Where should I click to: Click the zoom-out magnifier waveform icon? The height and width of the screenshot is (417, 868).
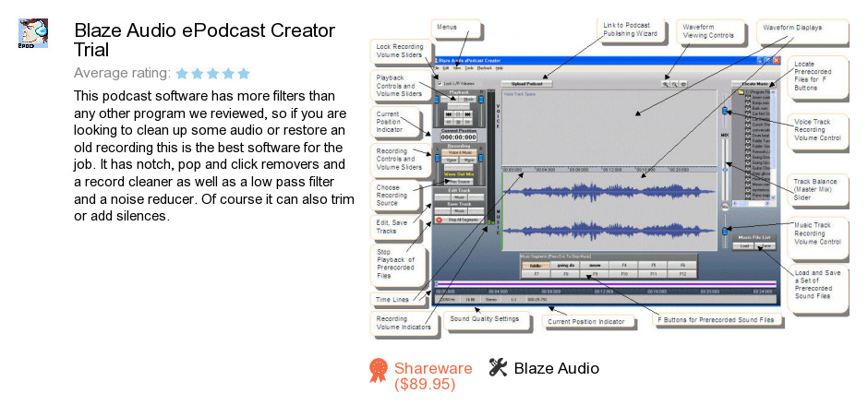[674, 84]
